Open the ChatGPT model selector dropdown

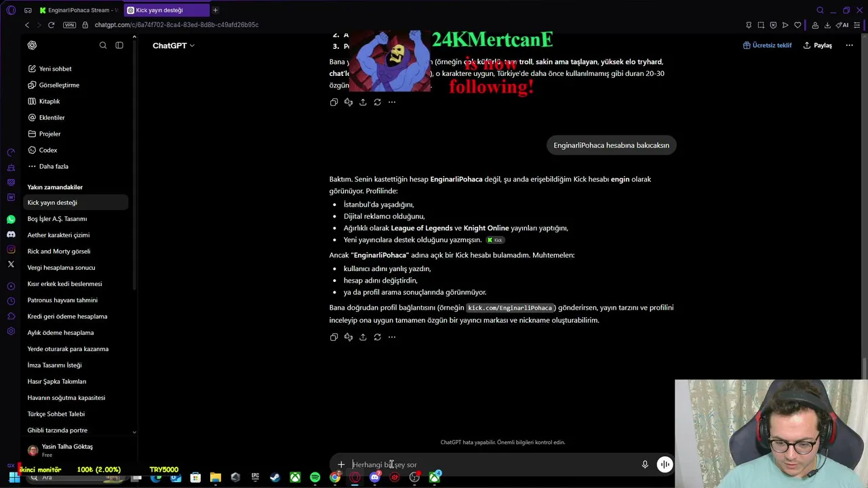pyautogui.click(x=174, y=45)
